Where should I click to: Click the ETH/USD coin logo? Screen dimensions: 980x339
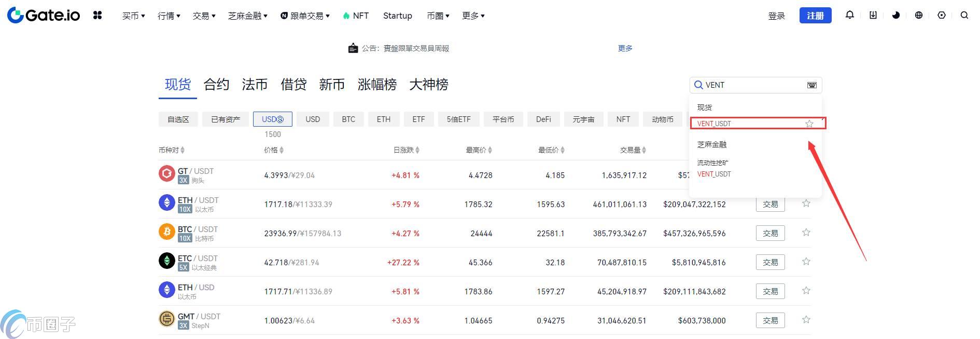tap(167, 290)
